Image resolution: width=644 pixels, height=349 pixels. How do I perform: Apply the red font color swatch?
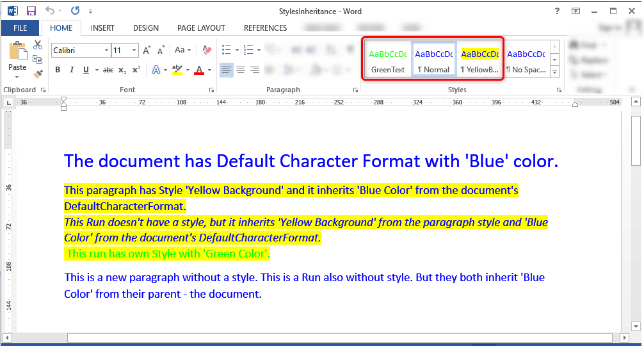(x=199, y=70)
